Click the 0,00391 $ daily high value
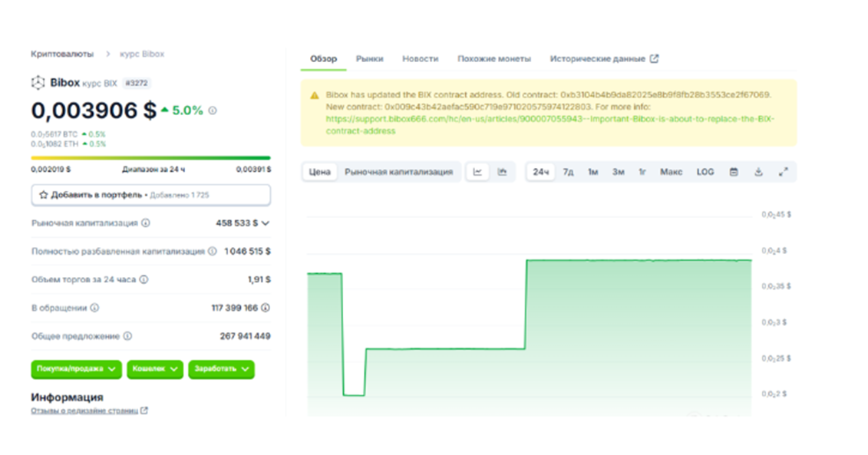 253,170
